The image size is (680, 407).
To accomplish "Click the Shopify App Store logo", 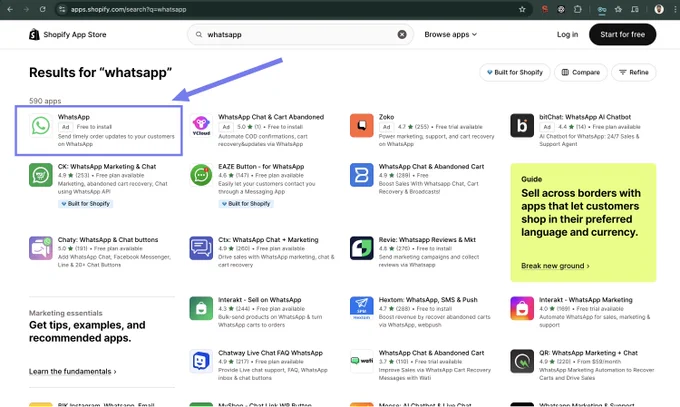I will [x=70, y=34].
